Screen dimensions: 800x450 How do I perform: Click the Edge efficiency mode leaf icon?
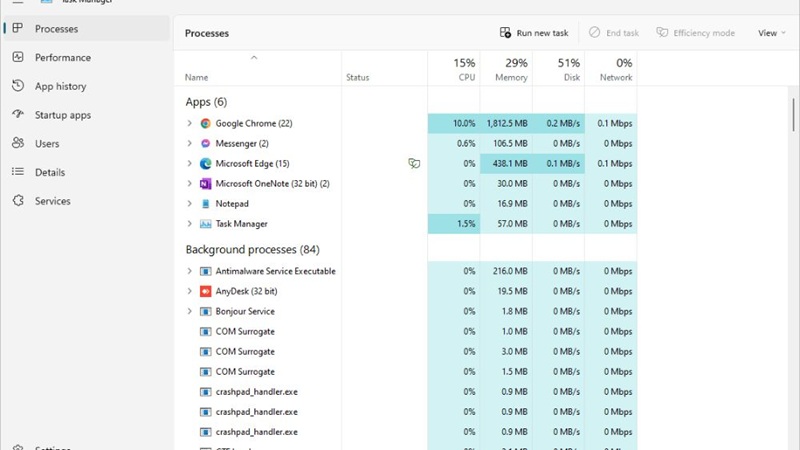pyautogui.click(x=414, y=163)
